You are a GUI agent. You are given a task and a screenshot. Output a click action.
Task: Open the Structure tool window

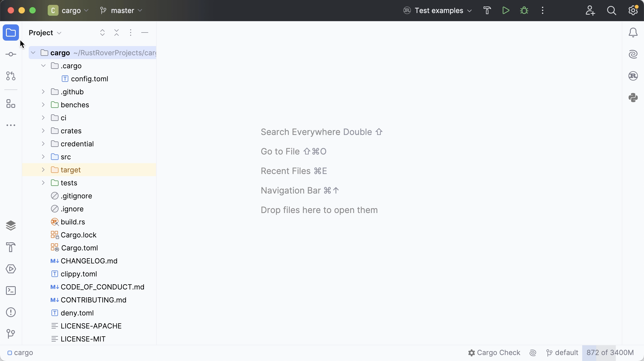point(11,104)
